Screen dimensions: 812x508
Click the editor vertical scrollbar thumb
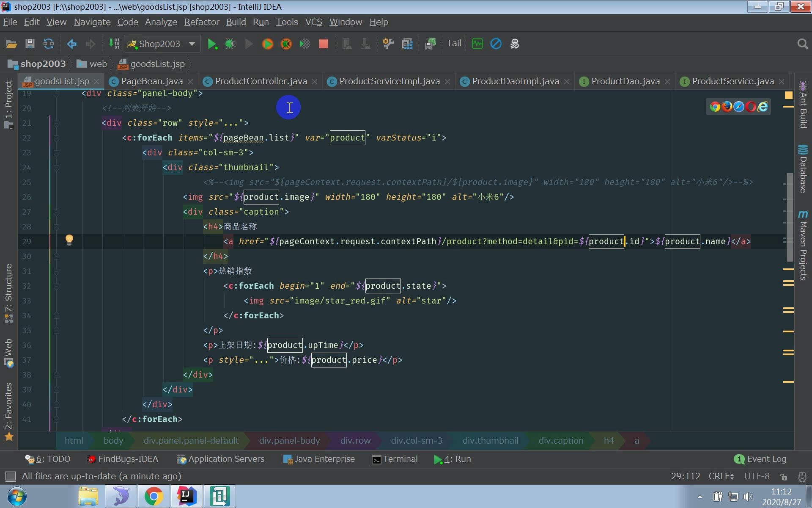click(789, 217)
